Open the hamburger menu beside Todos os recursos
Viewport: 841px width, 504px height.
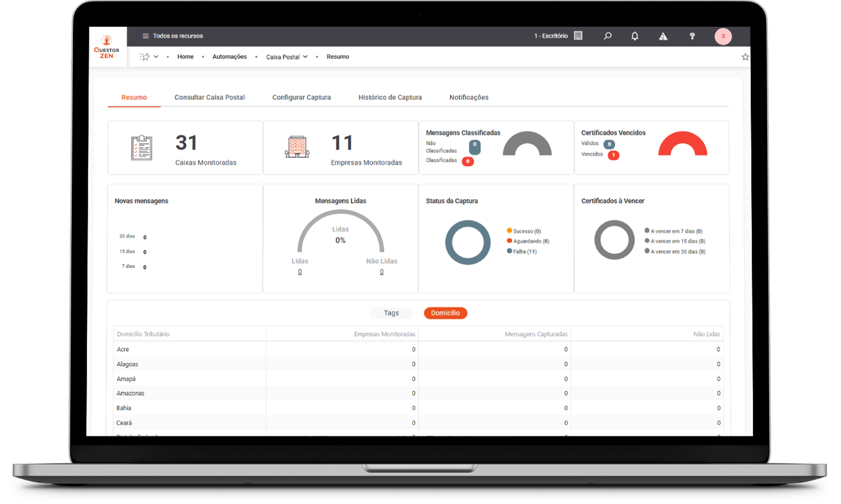pyautogui.click(x=145, y=36)
